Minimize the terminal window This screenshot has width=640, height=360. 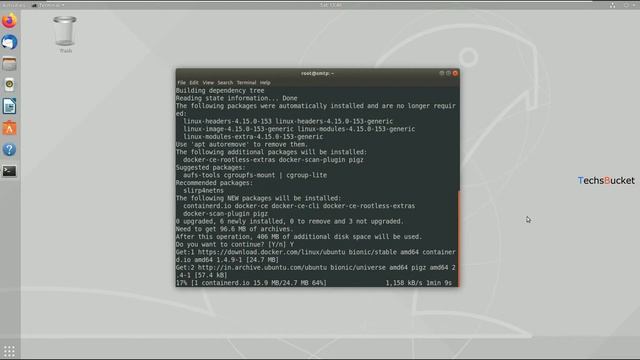(442, 73)
